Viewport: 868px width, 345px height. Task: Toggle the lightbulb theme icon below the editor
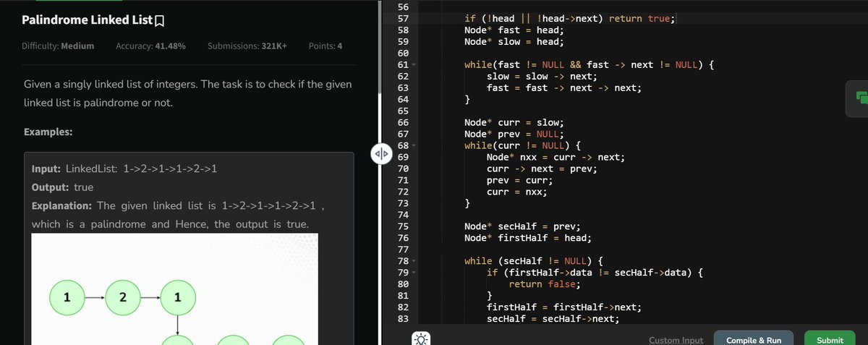[x=421, y=338]
